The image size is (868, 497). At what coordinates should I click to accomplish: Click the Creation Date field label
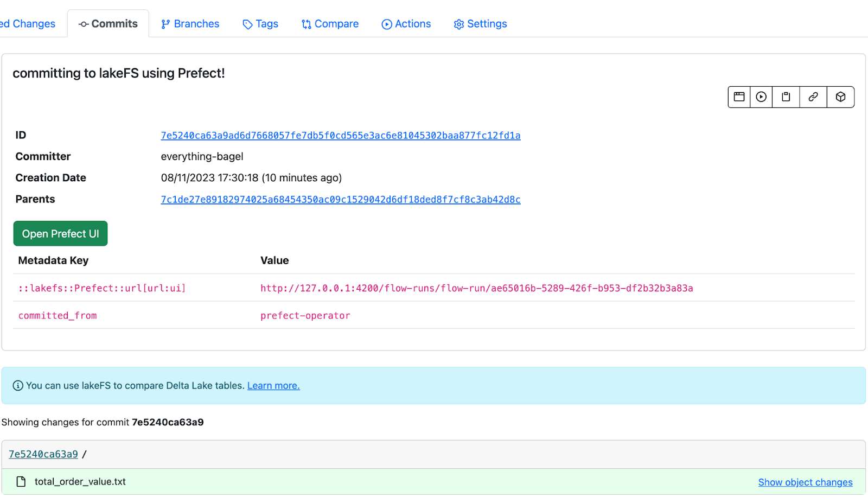(51, 178)
